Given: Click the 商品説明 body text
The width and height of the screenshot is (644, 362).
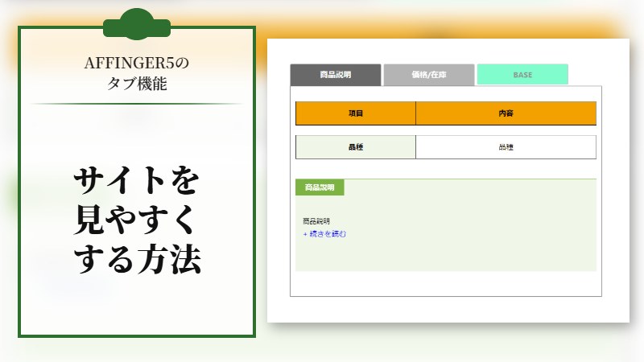Looking at the screenshot, I should coord(316,221).
